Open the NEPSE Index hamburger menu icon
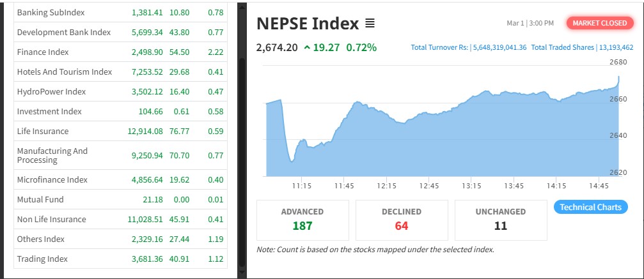Screen dimensions: 644x279 click(370, 24)
